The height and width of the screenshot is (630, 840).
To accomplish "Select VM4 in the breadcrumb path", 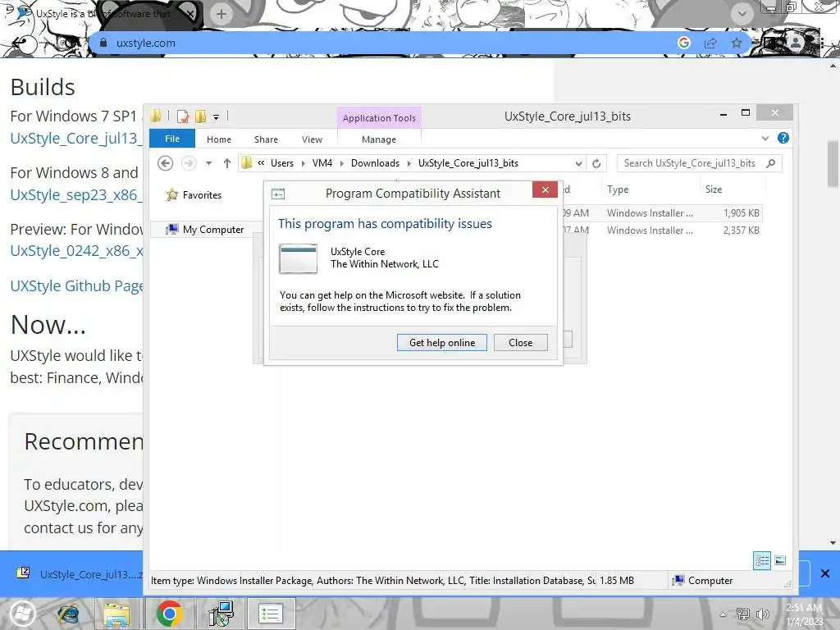I will click(x=322, y=163).
